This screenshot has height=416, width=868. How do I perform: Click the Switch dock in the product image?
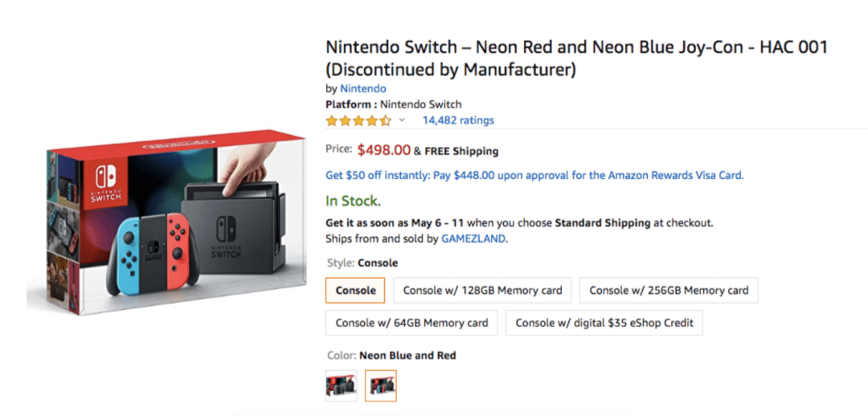click(x=235, y=226)
